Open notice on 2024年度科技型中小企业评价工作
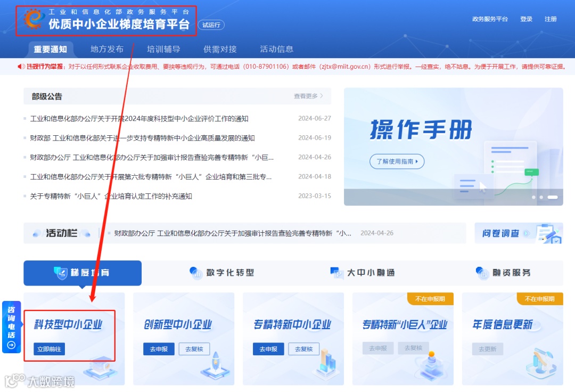 click(x=139, y=119)
